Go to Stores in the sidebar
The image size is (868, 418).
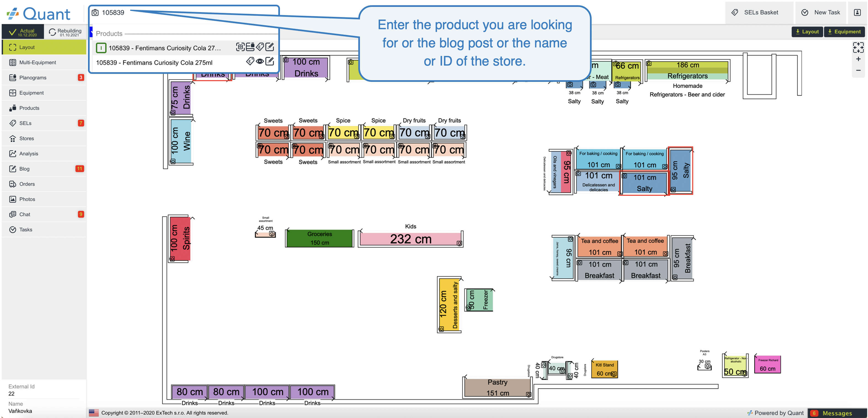coord(44,138)
